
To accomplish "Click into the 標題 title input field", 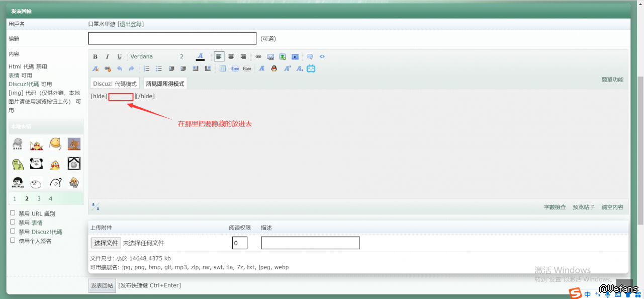I will tap(172, 38).
